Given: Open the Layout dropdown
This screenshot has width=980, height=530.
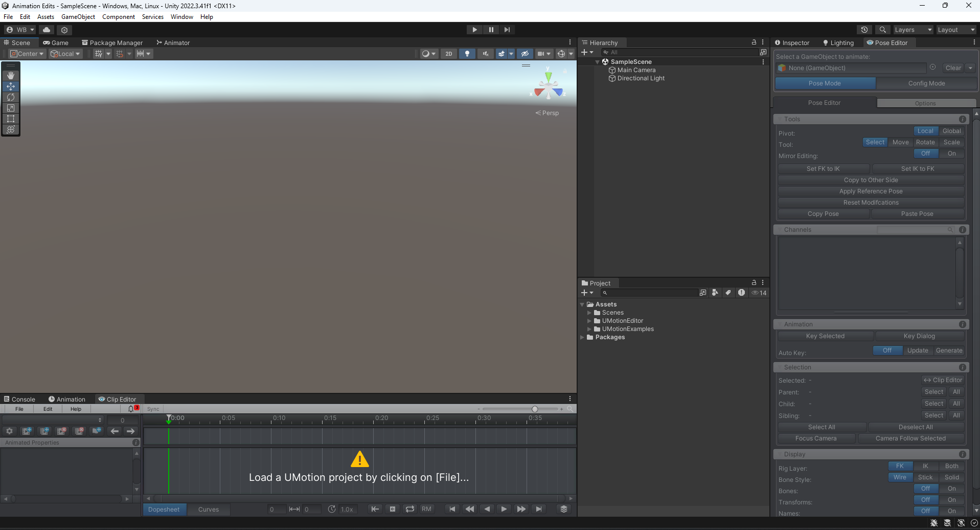Looking at the screenshot, I should tap(956, 30).
